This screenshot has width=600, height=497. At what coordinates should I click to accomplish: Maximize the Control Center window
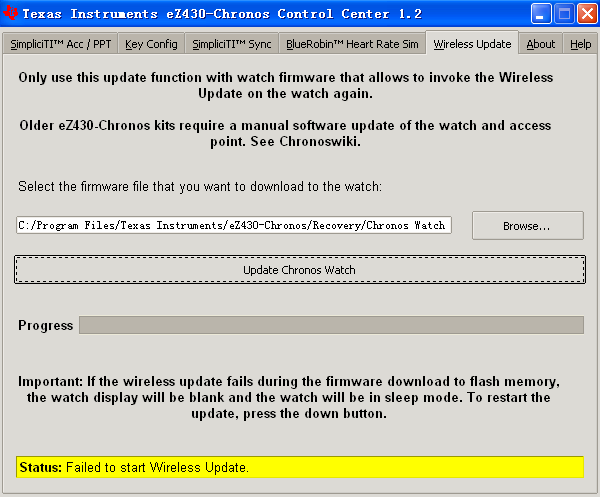(564, 14)
